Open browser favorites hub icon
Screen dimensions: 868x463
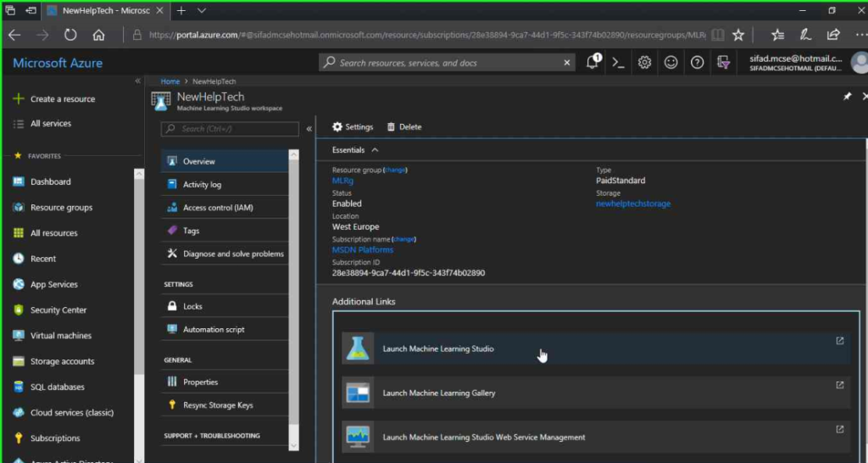pos(778,35)
